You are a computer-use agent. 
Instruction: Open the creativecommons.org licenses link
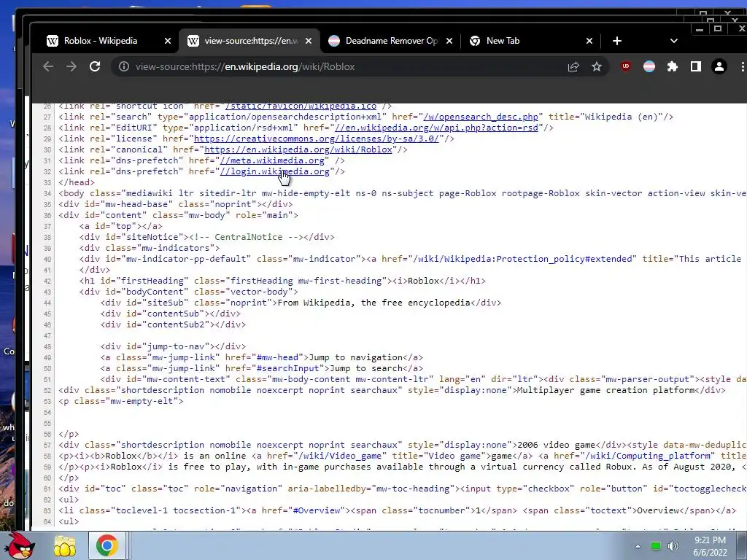click(x=317, y=139)
